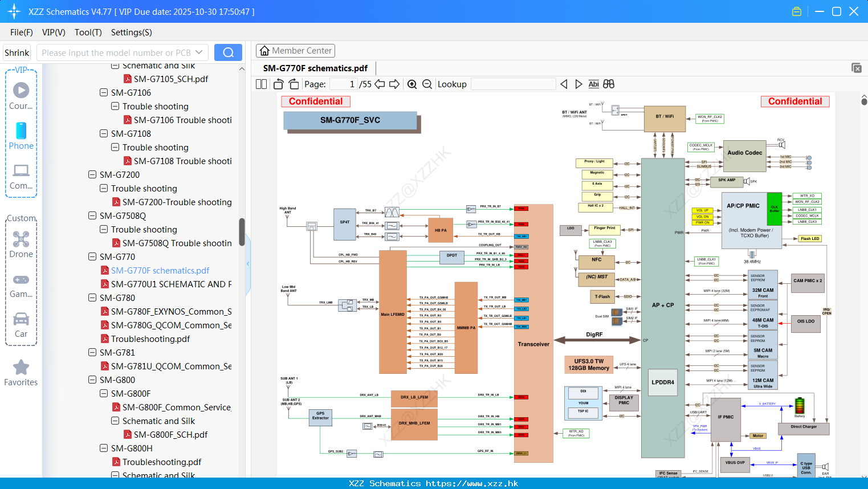Open the Member Center tab
868x489 pixels.
coord(295,51)
